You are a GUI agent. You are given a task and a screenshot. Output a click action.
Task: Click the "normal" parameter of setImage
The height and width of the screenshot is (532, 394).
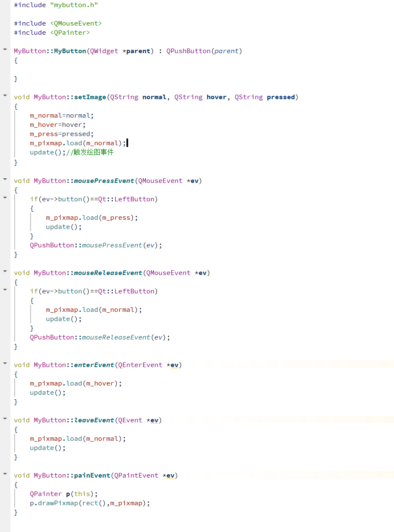coord(155,97)
